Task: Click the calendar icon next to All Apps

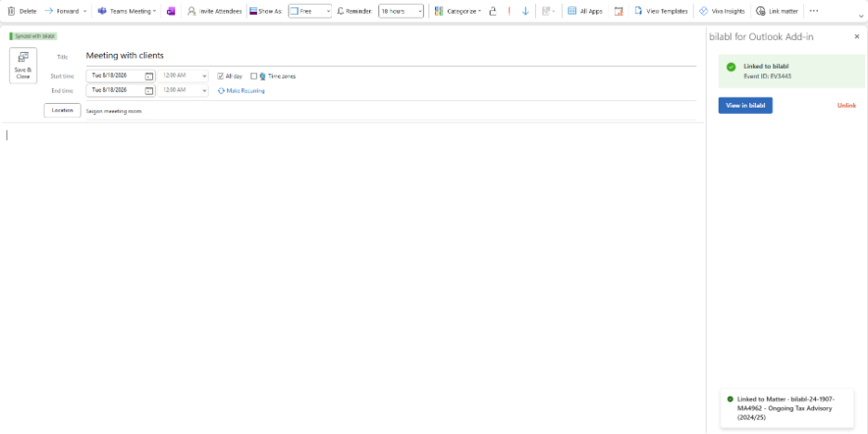Action: pyautogui.click(x=619, y=11)
